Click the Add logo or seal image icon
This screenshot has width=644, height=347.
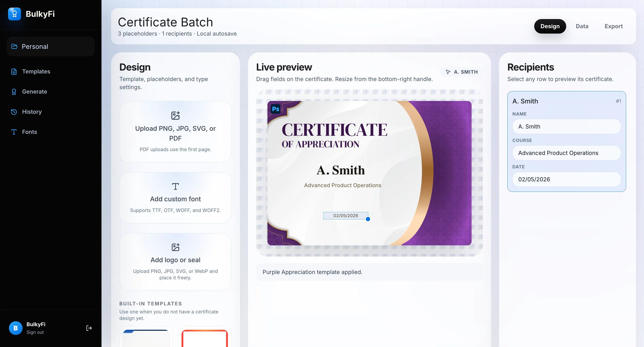176,247
